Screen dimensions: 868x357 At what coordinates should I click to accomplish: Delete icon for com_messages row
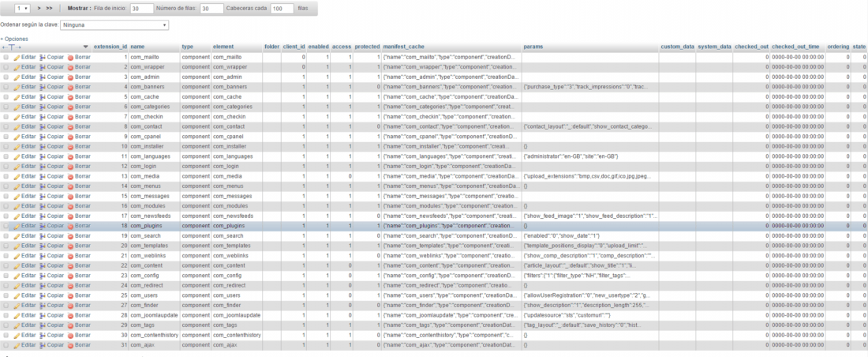point(70,197)
